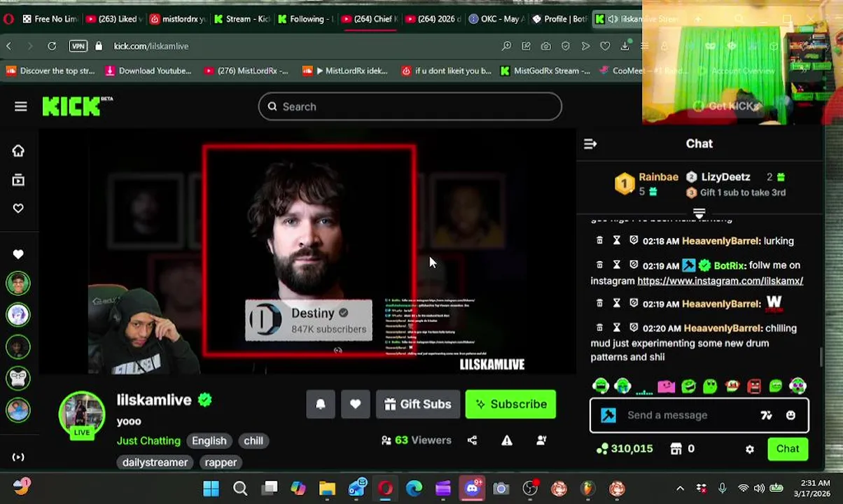Click the stream video player
Viewport: 843px width, 504px height.
point(308,251)
